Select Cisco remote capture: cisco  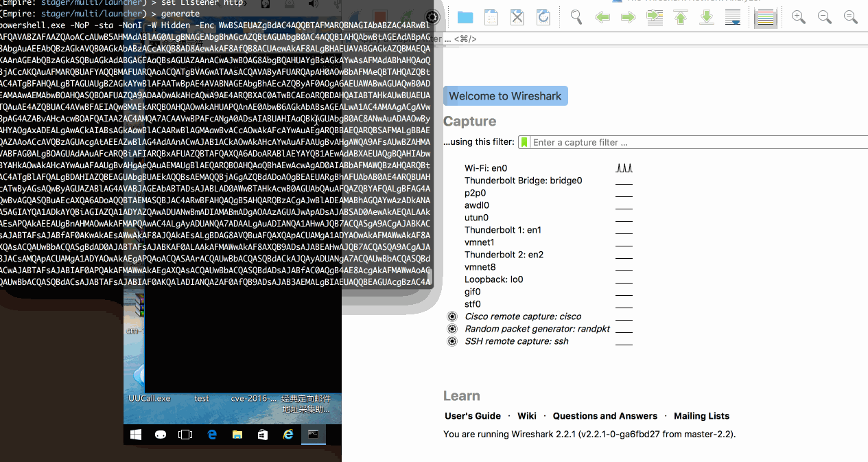[523, 316]
